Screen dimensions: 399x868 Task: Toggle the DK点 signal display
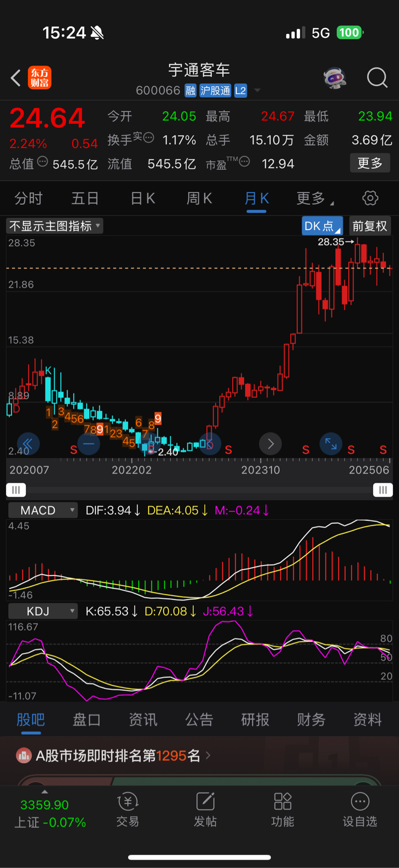coord(322,226)
